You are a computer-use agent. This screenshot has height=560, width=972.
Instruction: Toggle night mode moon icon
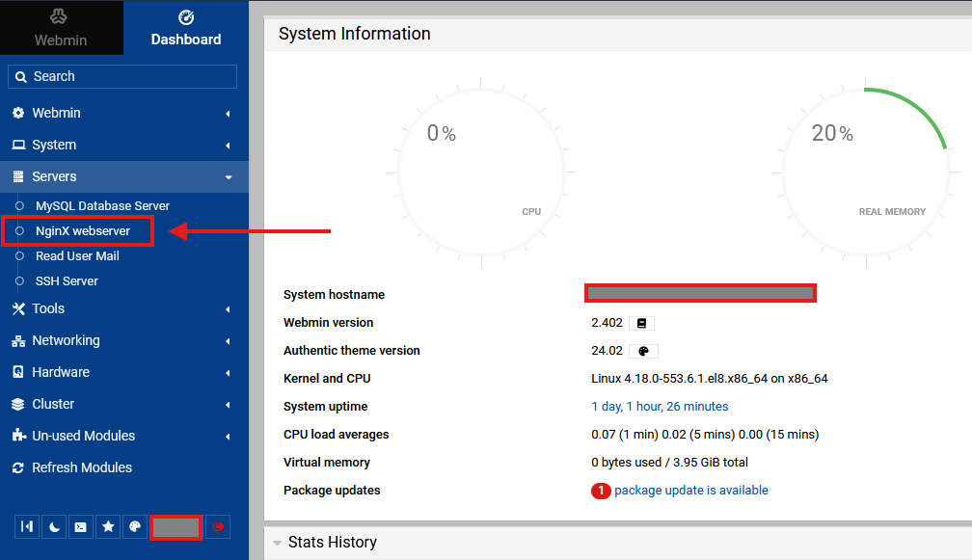pyautogui.click(x=54, y=526)
